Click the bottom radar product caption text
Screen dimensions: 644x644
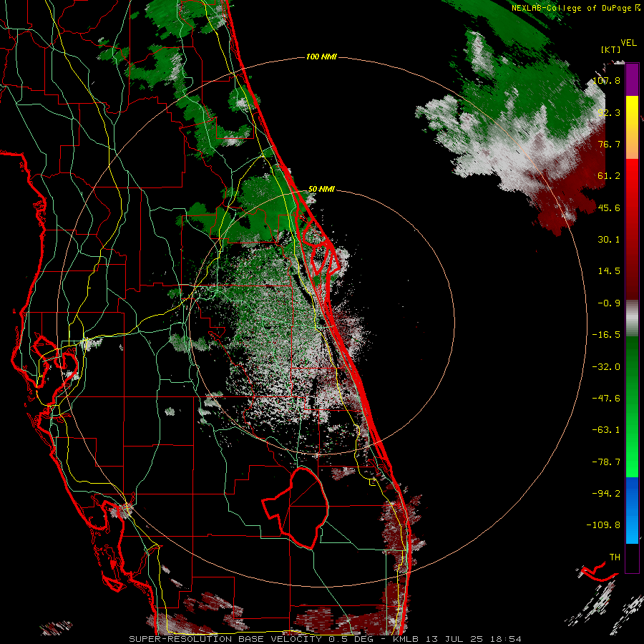(326, 639)
